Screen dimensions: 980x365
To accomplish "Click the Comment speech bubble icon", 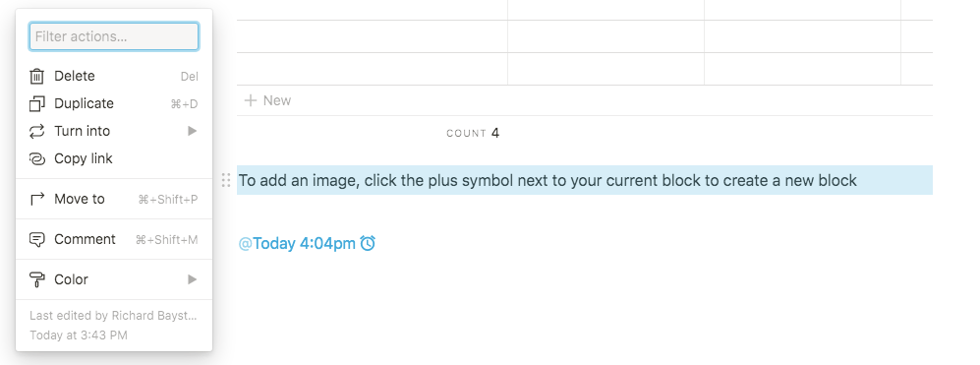I will click(37, 240).
